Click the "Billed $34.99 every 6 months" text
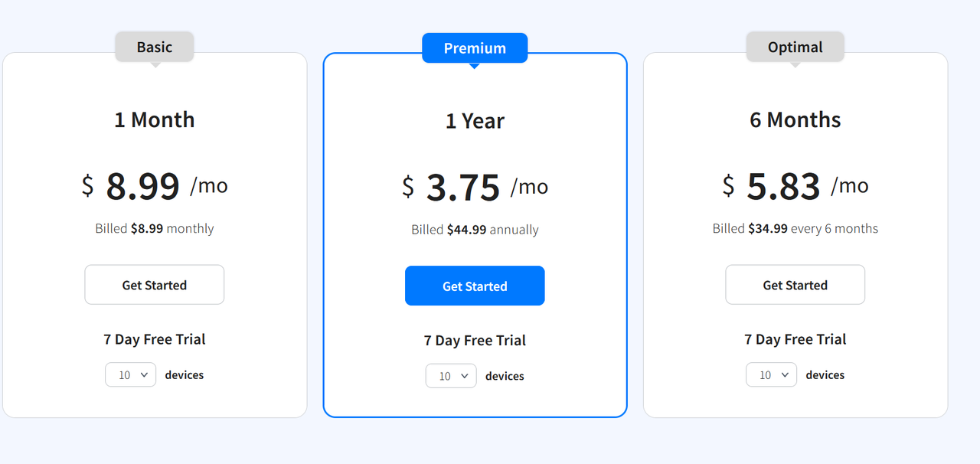 pos(795,228)
